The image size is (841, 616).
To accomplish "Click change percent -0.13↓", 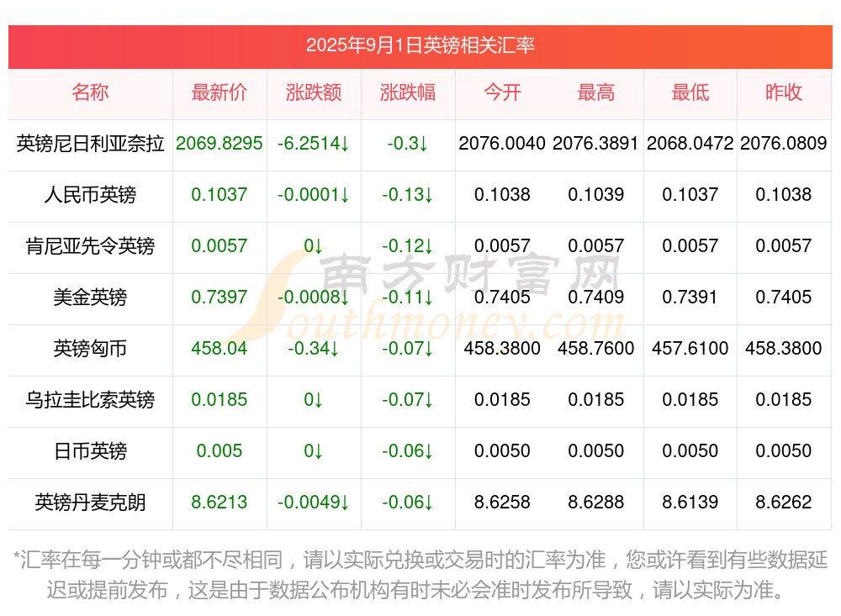I will [x=408, y=195].
